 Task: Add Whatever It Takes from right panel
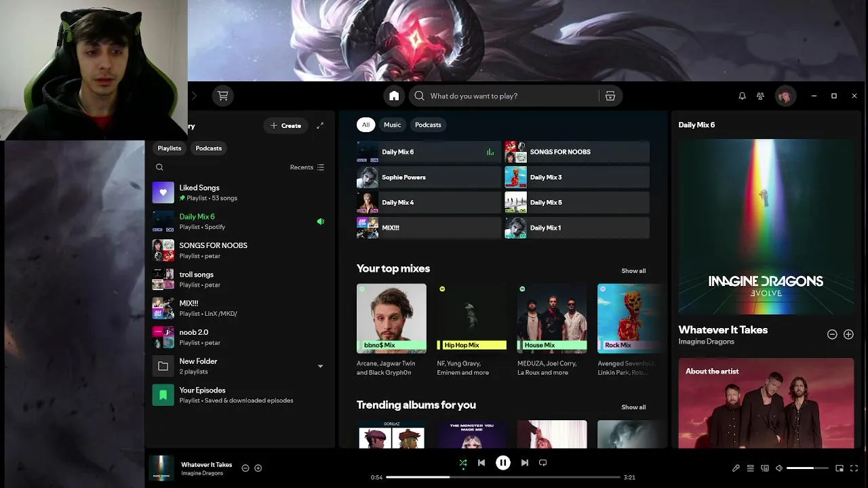point(848,334)
